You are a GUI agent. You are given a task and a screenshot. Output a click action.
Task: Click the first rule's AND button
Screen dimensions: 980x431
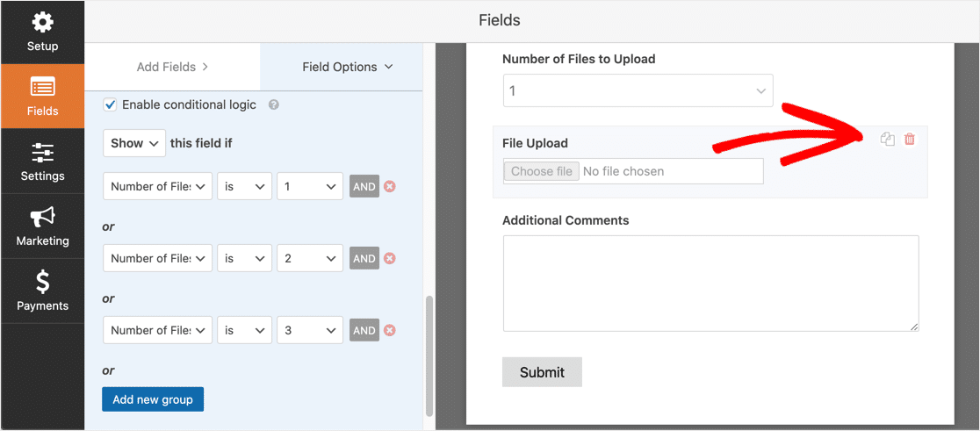364,186
